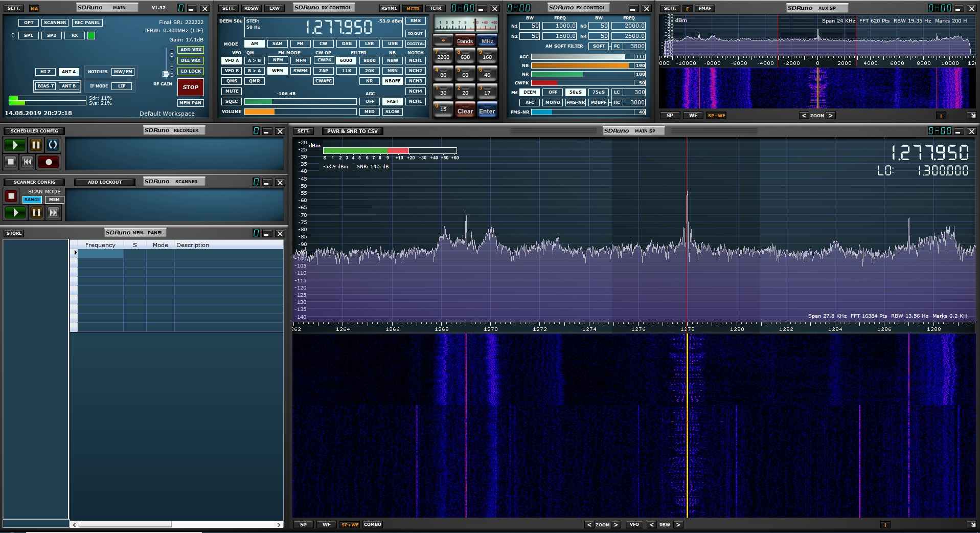Select 630 band keypad button

pos(465,55)
